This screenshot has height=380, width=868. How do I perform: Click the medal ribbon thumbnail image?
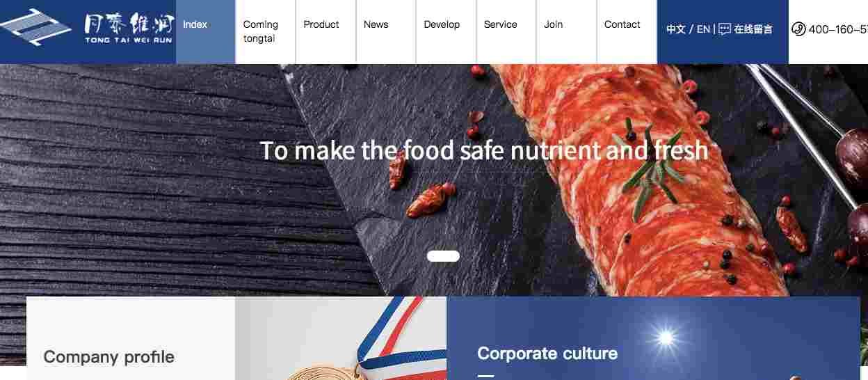[x=341, y=338]
